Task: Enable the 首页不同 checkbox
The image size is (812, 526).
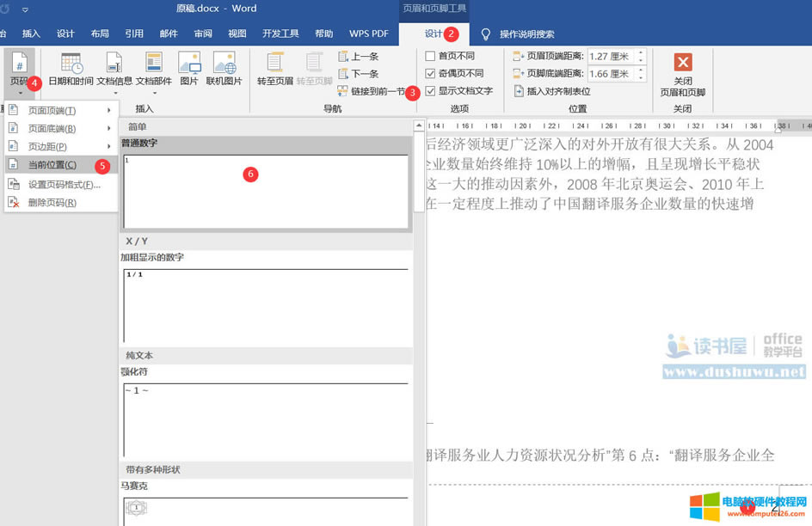Action: 431,56
